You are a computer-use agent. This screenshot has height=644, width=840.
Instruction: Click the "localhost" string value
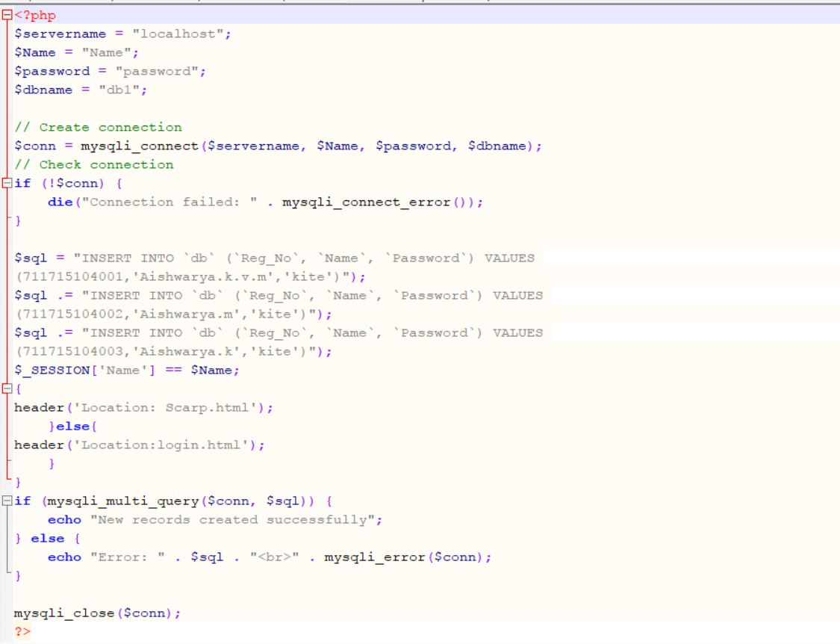[178, 34]
